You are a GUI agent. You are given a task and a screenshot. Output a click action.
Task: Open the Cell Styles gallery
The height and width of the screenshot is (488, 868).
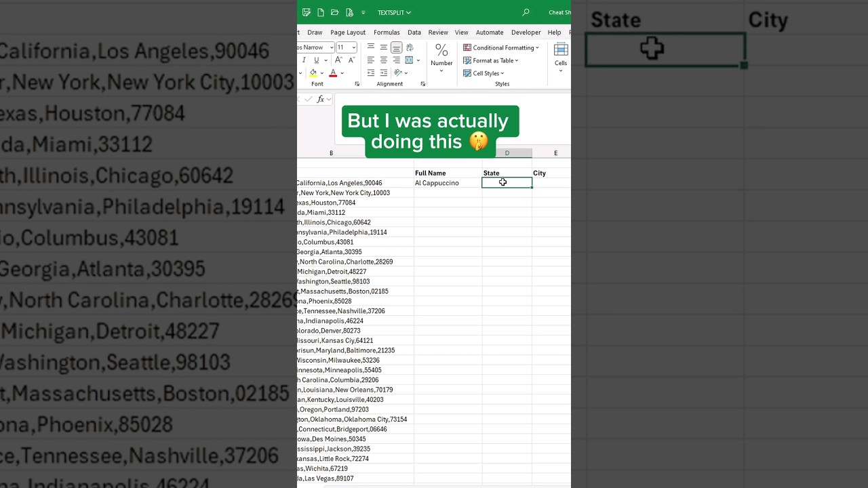coord(484,73)
